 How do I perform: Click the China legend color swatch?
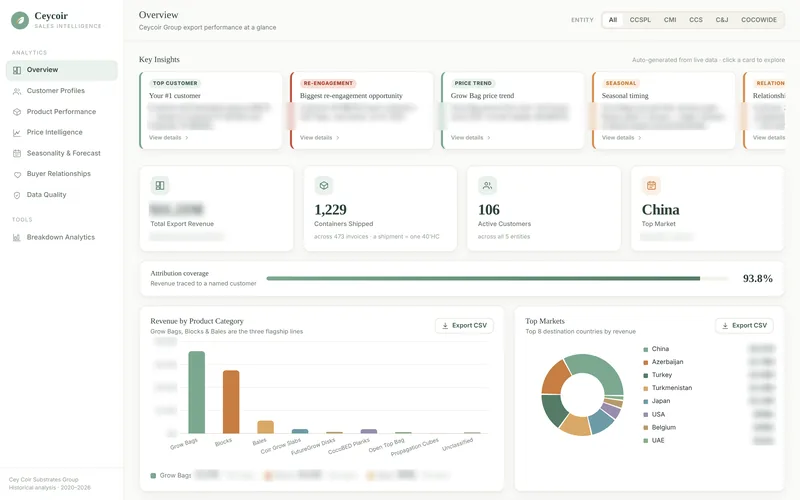[645, 349]
